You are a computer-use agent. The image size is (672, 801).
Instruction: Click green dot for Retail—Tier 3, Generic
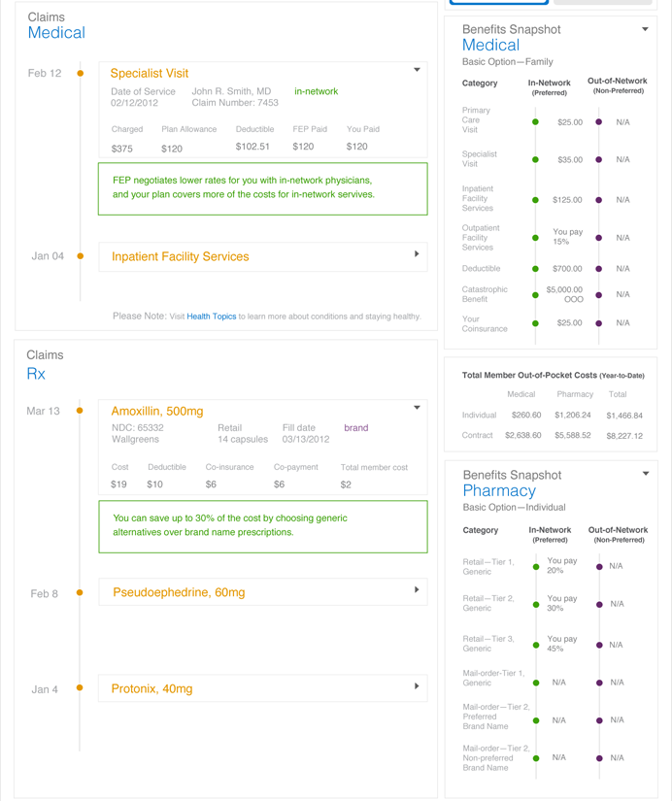(x=536, y=645)
